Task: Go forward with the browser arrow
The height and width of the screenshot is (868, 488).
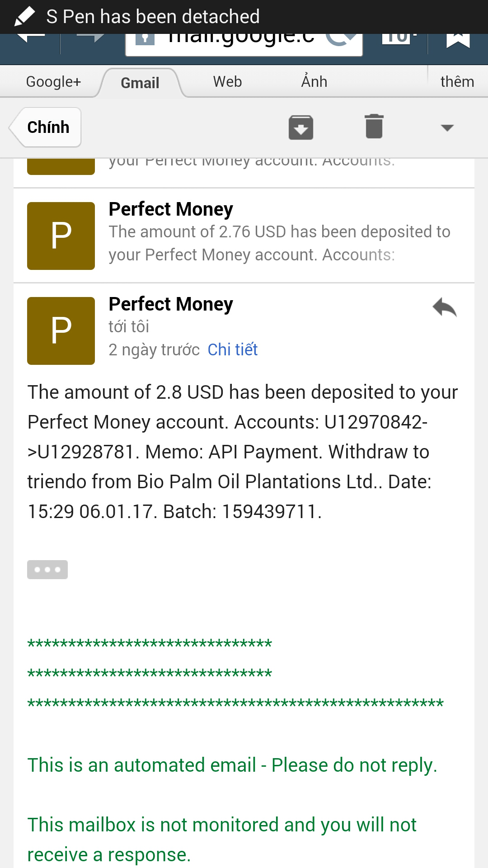Action: 90,38
